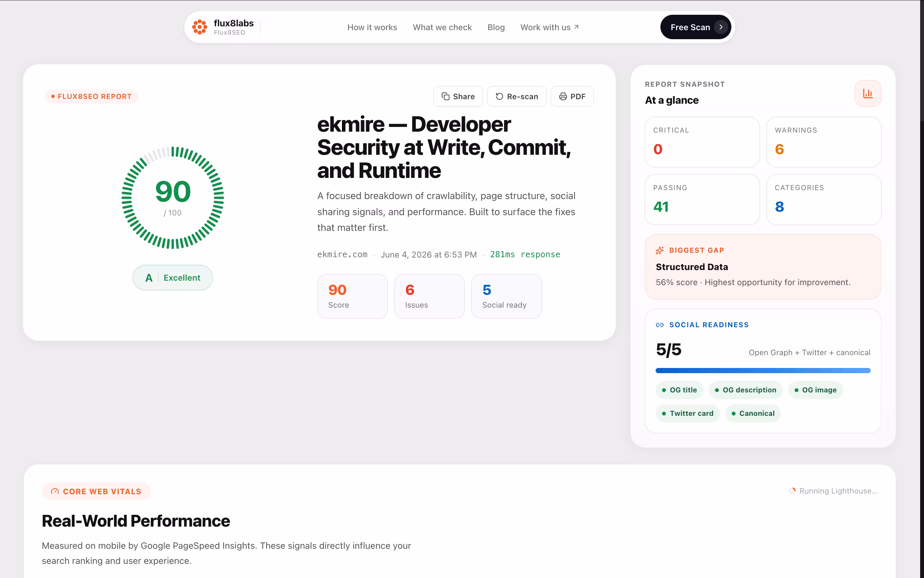Click the bar chart icon in At a glance

(867, 93)
